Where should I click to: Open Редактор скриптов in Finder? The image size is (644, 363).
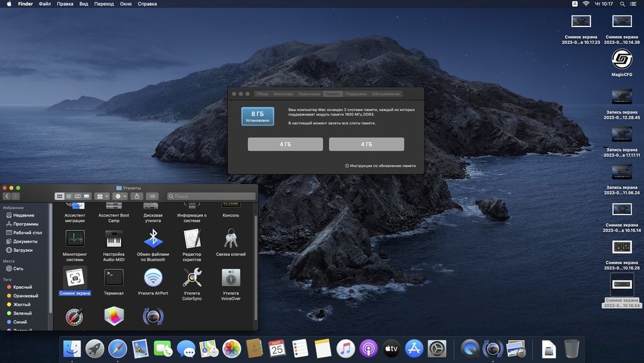click(192, 239)
